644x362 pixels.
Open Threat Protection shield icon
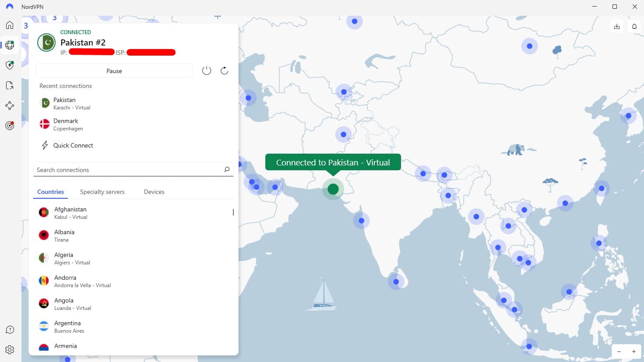pos(9,65)
